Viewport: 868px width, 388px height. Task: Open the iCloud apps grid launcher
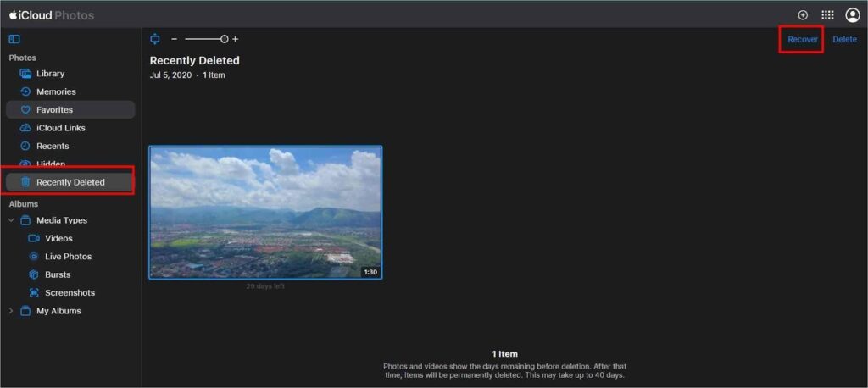(x=827, y=15)
